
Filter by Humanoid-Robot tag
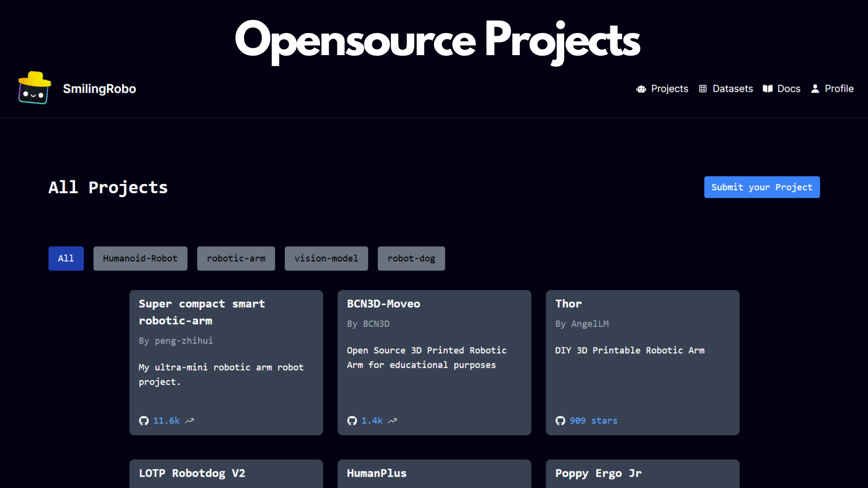click(140, 258)
